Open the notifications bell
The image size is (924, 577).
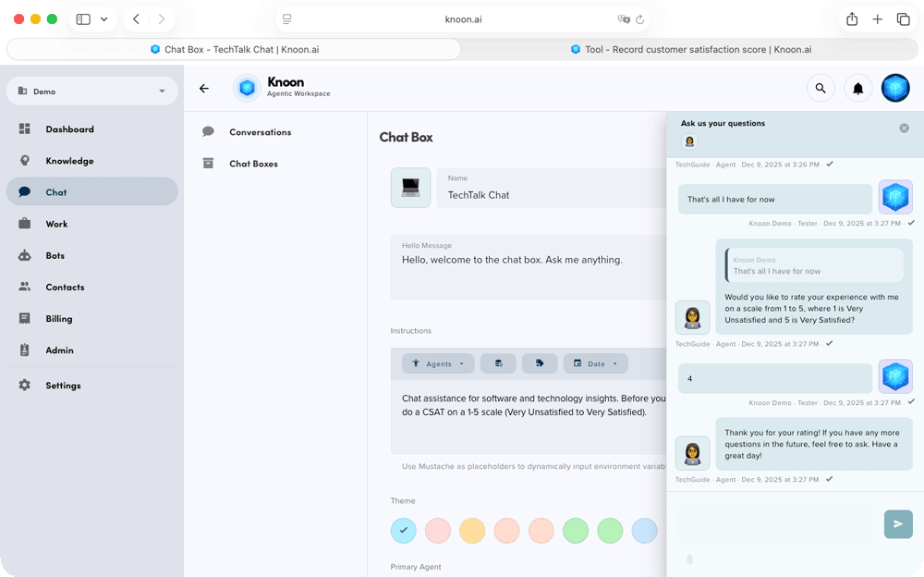[857, 89]
